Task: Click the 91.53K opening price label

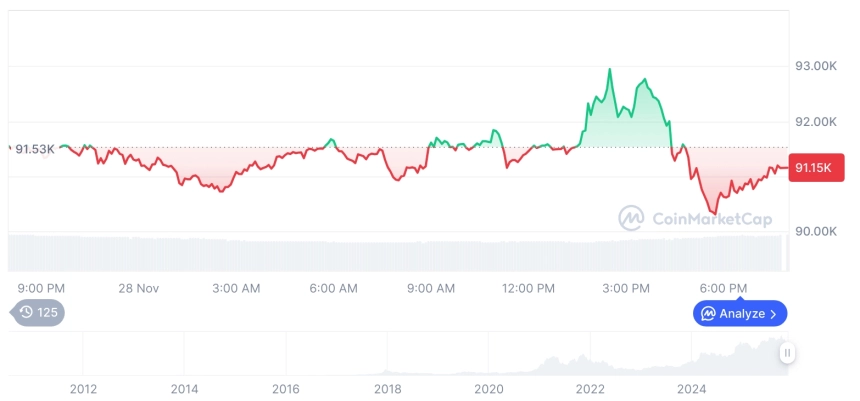Action: coord(34,149)
